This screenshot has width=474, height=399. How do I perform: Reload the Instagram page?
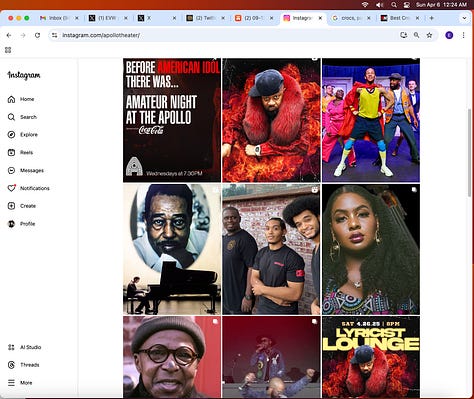pyautogui.click(x=37, y=35)
